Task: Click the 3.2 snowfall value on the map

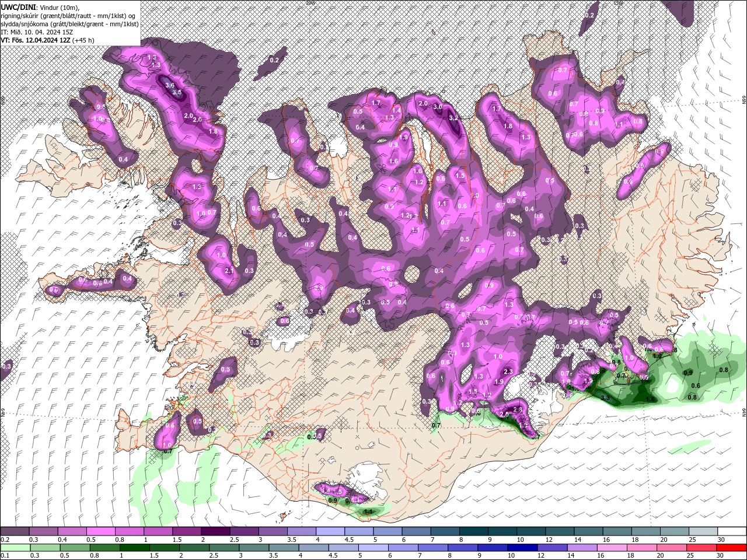Action: (453, 118)
